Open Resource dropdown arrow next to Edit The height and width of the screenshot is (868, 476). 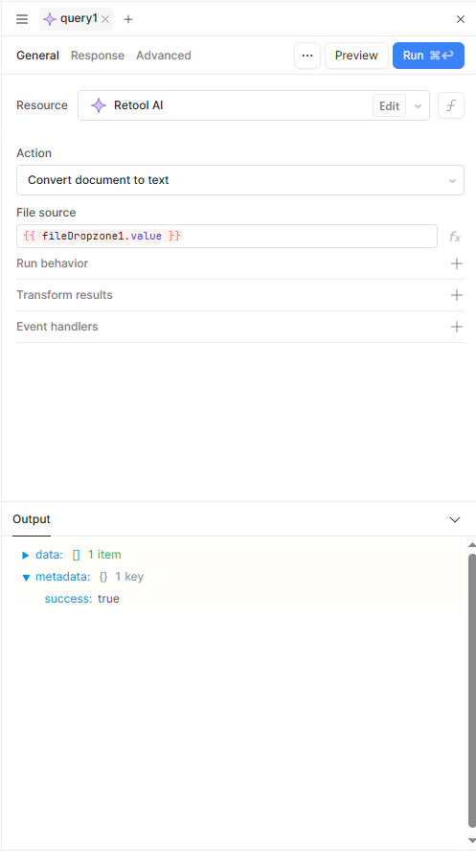[418, 105]
